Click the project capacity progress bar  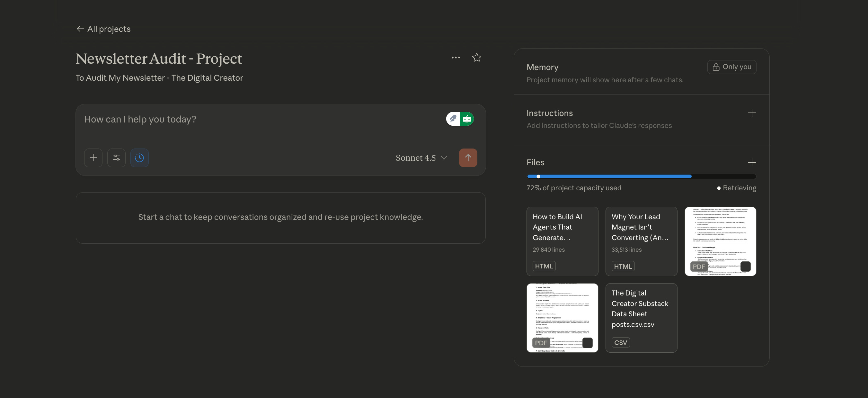pos(641,176)
